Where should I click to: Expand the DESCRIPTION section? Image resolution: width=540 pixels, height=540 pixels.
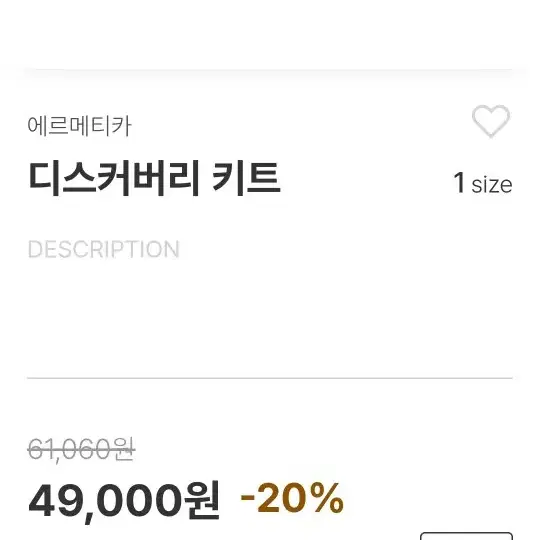tap(103, 249)
